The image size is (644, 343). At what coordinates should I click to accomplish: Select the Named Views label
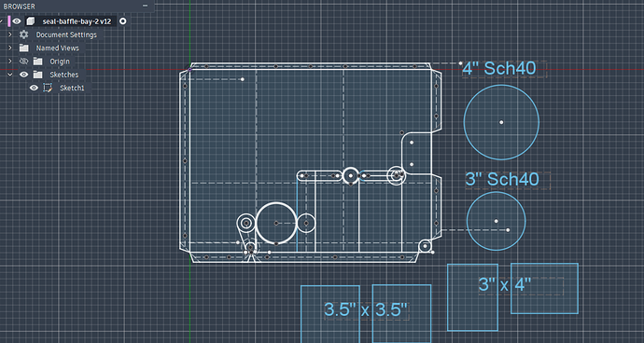57,48
